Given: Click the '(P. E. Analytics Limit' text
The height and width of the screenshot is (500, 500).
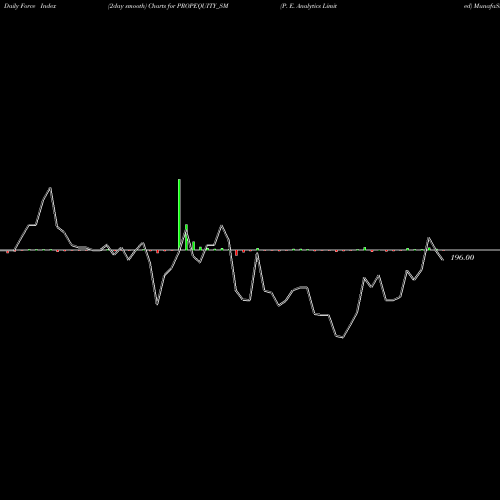Looking at the screenshot, I should point(308,6).
